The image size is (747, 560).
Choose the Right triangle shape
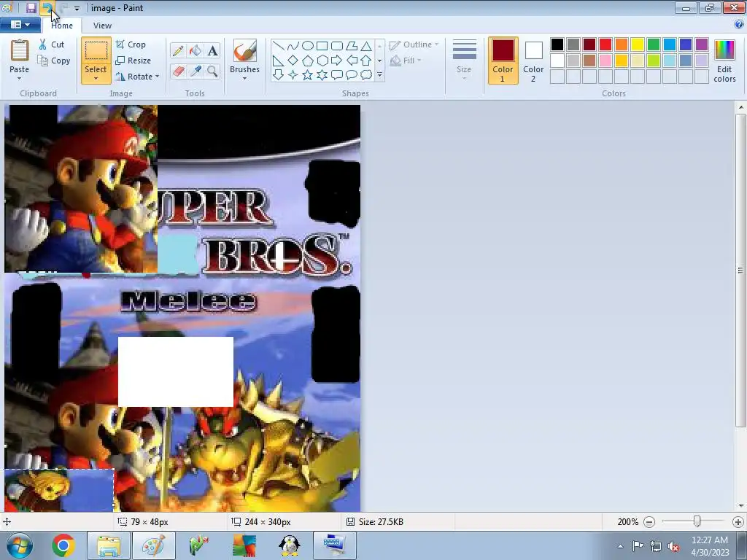(x=278, y=61)
